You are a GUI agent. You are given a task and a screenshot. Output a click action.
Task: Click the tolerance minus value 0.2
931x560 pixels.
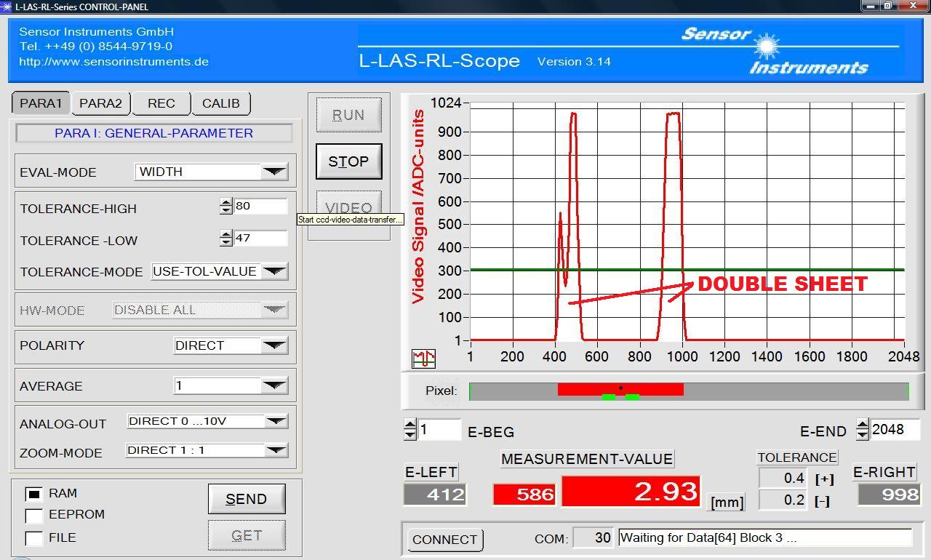click(x=783, y=500)
